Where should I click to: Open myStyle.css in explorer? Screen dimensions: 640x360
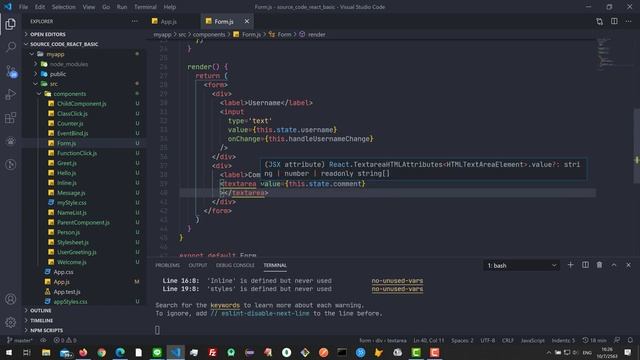click(71, 202)
